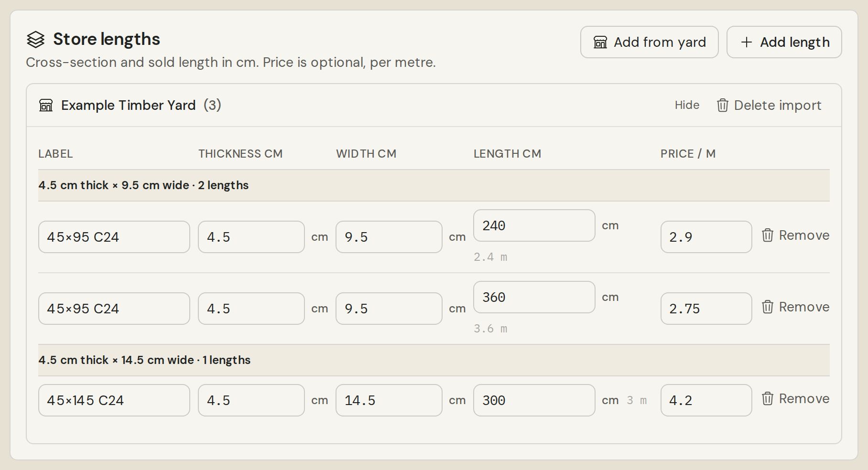Edit the 2.9 price field

coord(706,237)
